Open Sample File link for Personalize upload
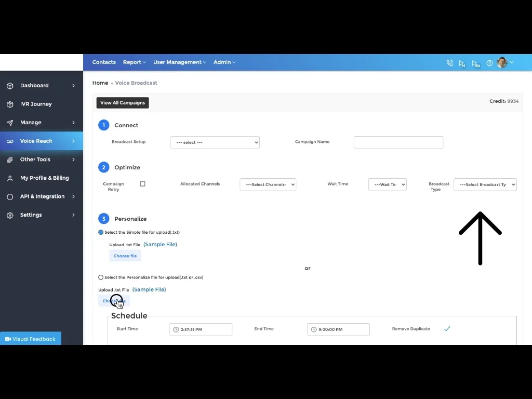 click(149, 289)
